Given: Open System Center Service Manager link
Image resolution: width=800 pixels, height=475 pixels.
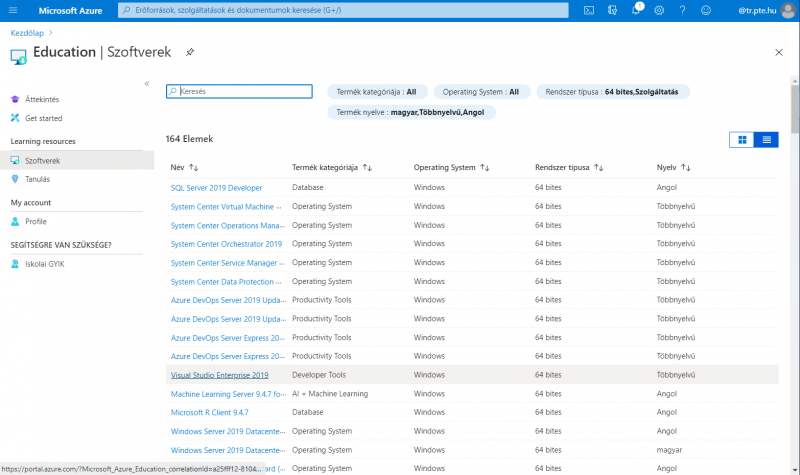Looking at the screenshot, I should [x=228, y=263].
